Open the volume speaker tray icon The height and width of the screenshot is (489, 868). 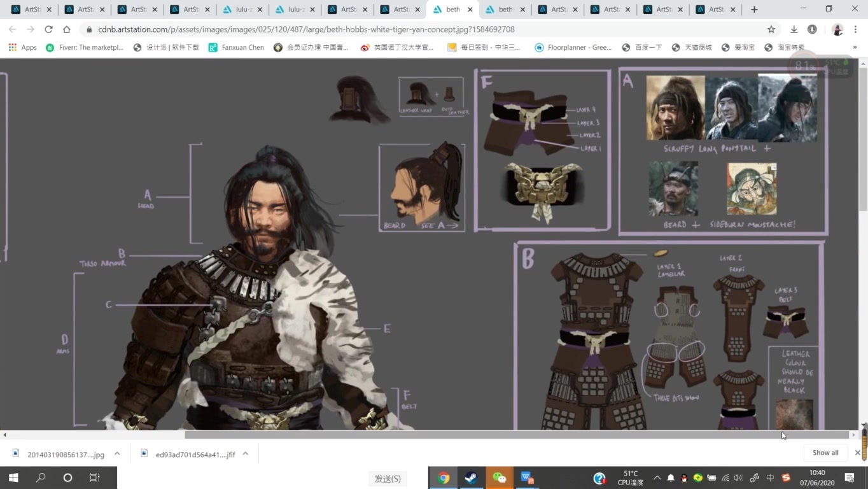point(738,478)
